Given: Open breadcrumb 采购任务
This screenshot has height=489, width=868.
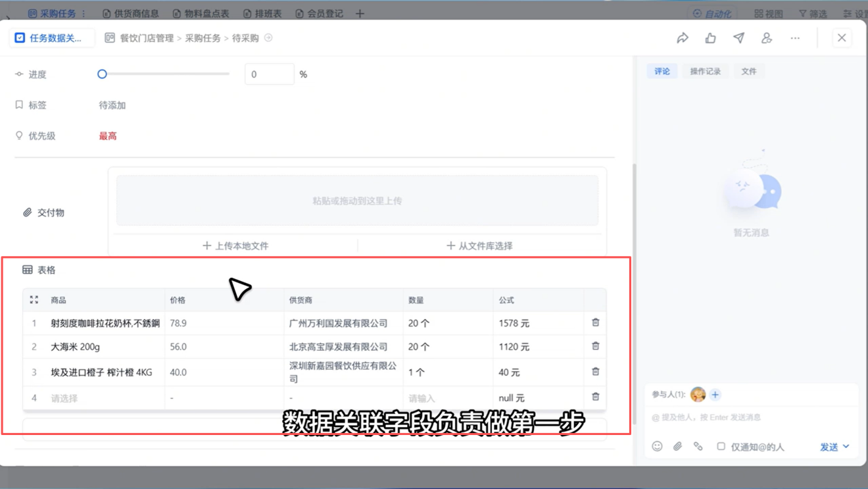Looking at the screenshot, I should point(203,38).
